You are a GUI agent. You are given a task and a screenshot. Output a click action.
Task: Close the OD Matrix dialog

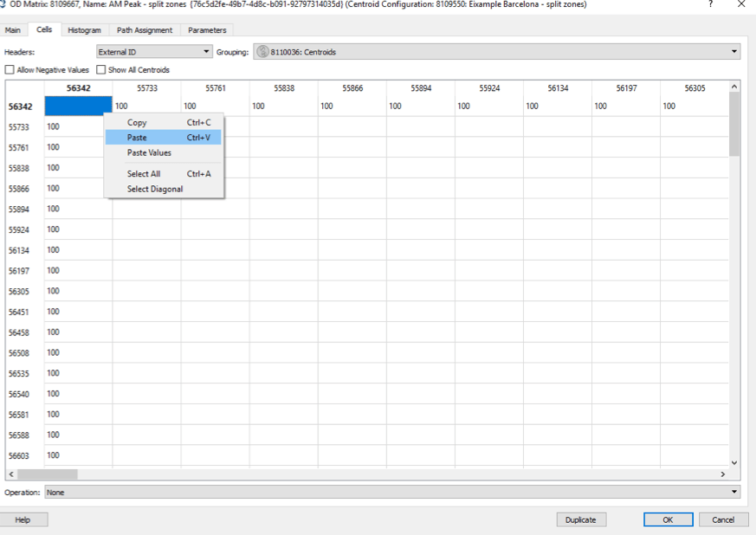pos(741,4)
